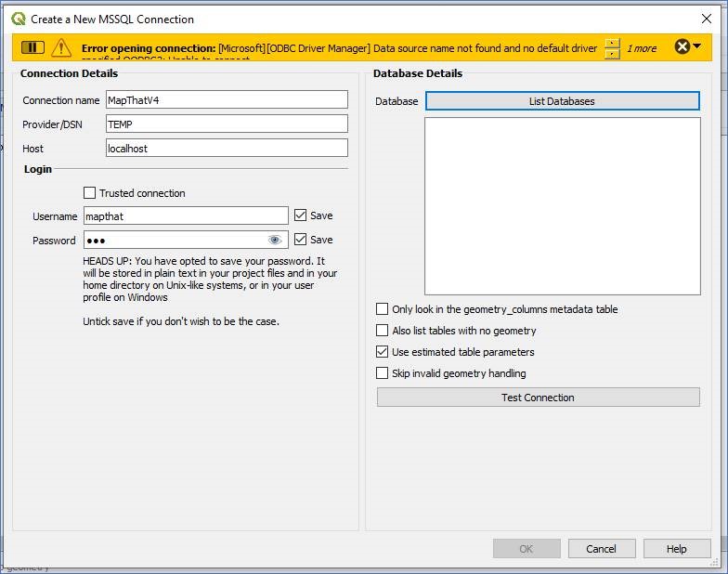Close the Create a New MSSQL Connection dialog
Viewport: 728px width, 574px height.
pos(706,19)
